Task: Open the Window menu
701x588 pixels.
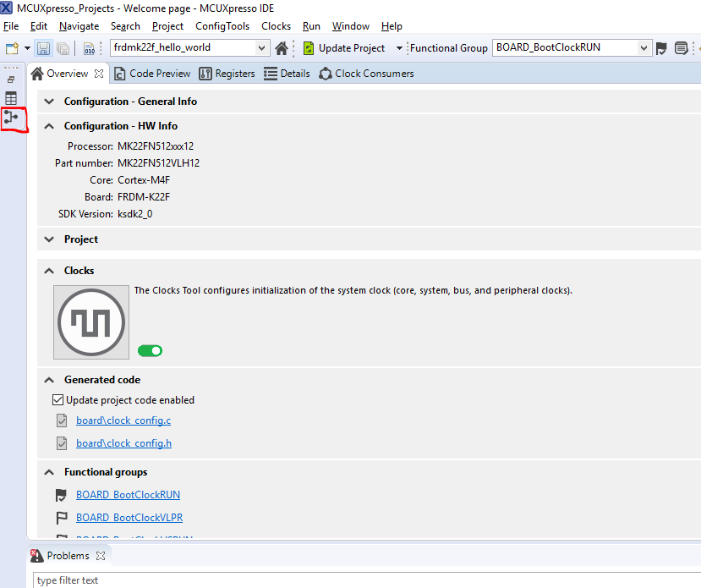Action: tap(350, 26)
